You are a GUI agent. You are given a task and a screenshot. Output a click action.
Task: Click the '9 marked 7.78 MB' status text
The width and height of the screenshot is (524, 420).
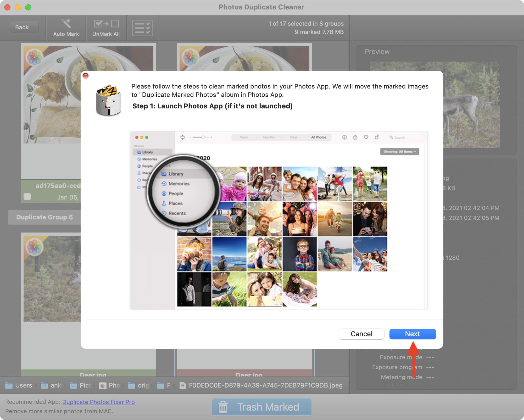point(319,32)
